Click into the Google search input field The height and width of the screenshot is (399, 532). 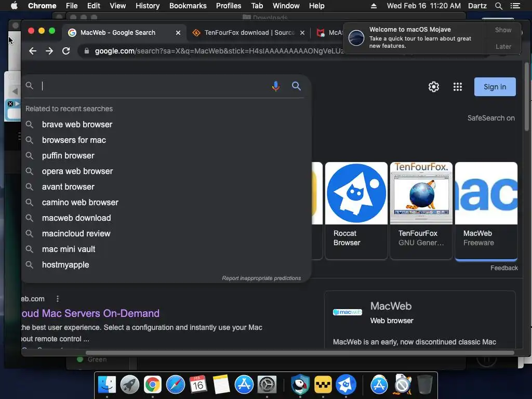[154, 86]
